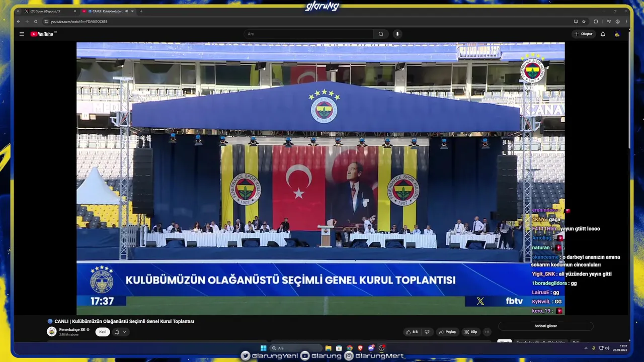Open more actions three-dot button under video
This screenshot has width=644, height=362.
[x=487, y=332]
